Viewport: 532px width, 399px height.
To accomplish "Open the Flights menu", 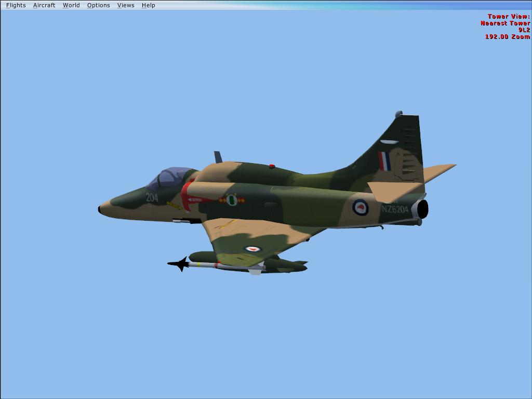I will click(x=16, y=5).
